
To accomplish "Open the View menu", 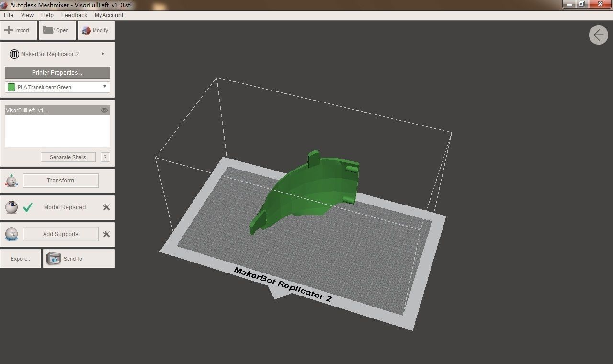I will [27, 15].
